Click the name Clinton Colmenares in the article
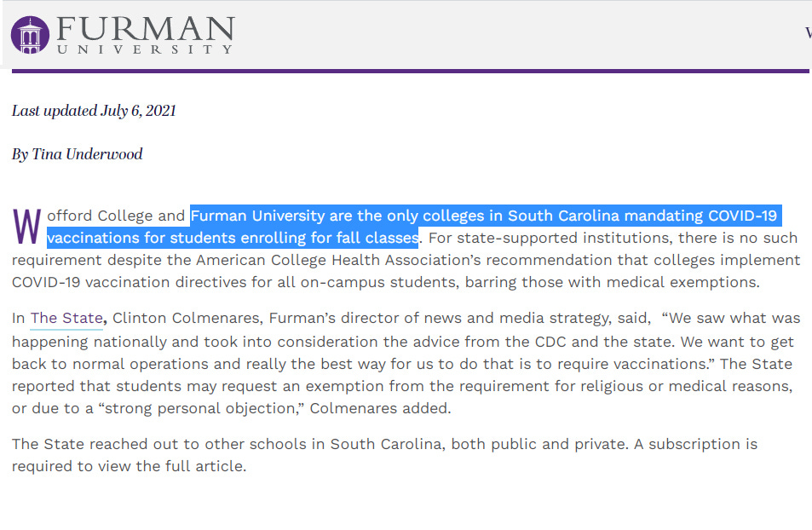 [187, 318]
